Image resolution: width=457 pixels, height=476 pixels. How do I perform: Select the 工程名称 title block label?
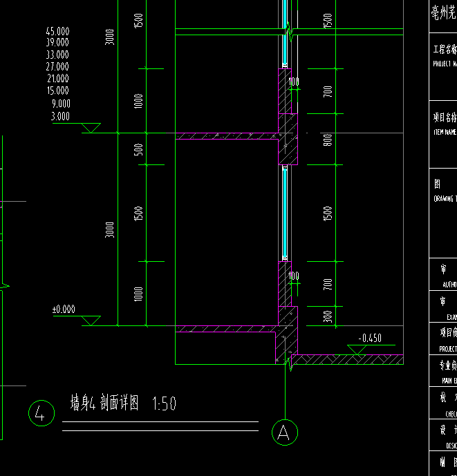click(x=445, y=49)
